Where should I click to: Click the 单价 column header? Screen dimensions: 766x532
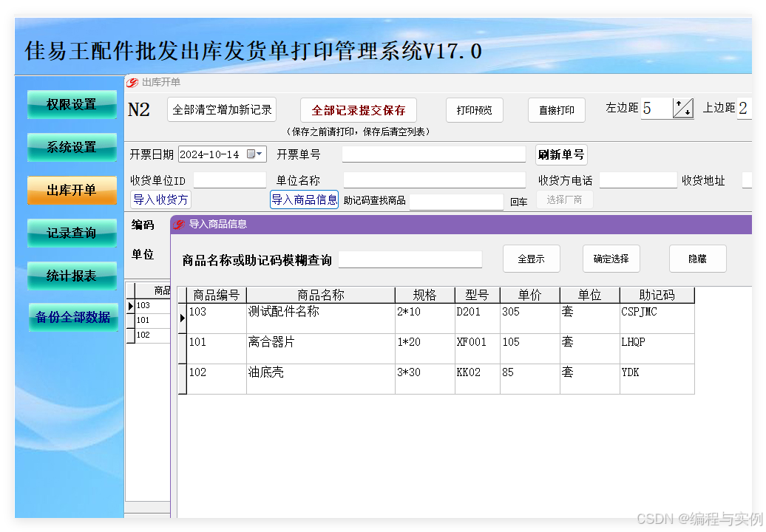coord(530,296)
